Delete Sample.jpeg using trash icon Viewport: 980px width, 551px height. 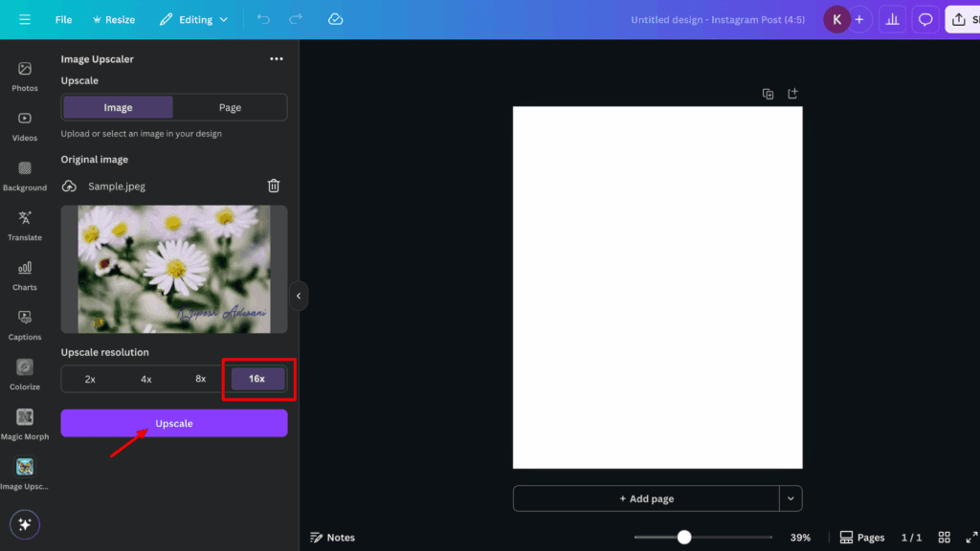(274, 187)
